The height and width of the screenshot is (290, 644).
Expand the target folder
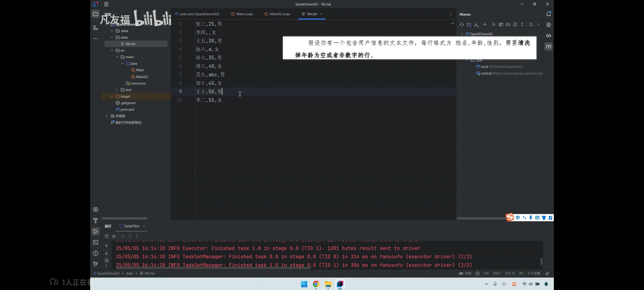point(112,96)
